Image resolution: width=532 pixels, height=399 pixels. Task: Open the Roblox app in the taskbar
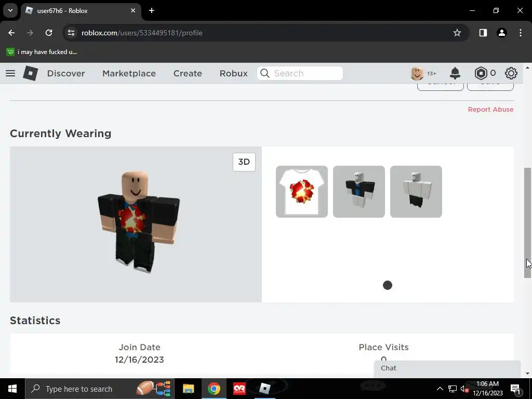(264, 389)
